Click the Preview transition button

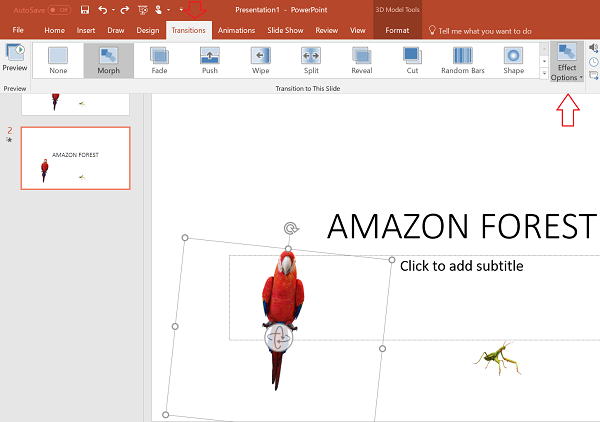coord(15,59)
